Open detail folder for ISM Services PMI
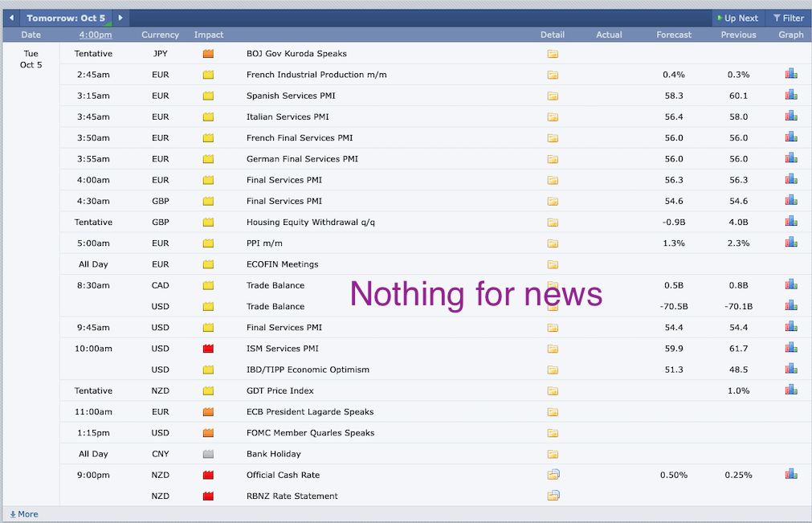This screenshot has width=812, height=523. [553, 349]
